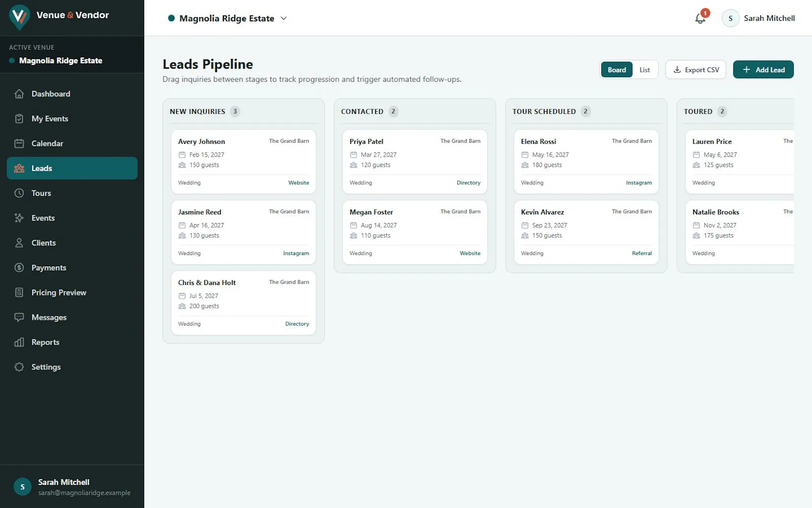Click the Clients person icon
812x508 pixels.
click(19, 243)
